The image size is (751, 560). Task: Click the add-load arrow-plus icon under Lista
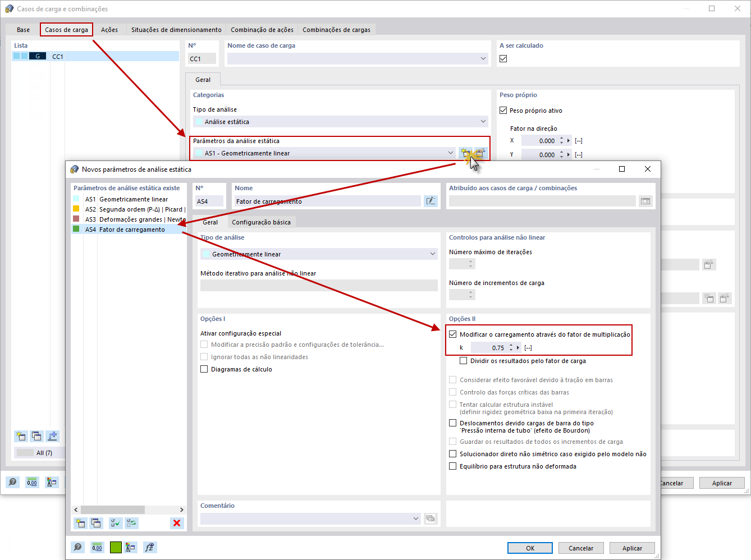pyautogui.click(x=52, y=436)
